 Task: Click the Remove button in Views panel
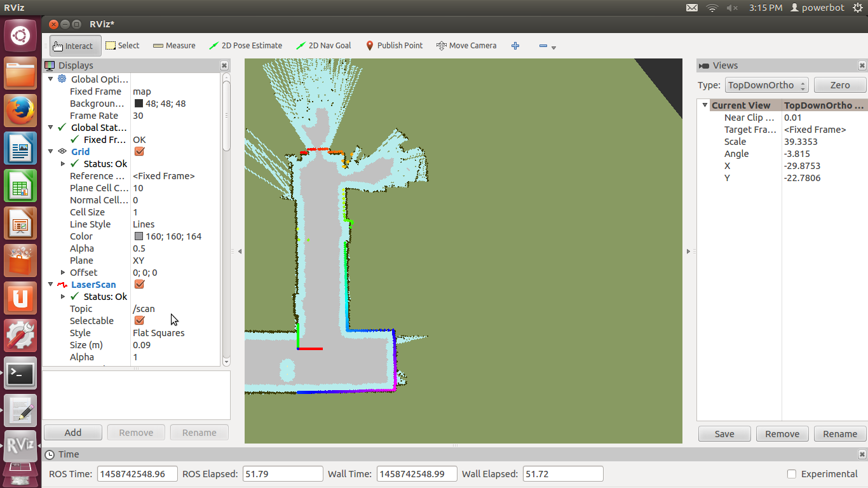(782, 434)
